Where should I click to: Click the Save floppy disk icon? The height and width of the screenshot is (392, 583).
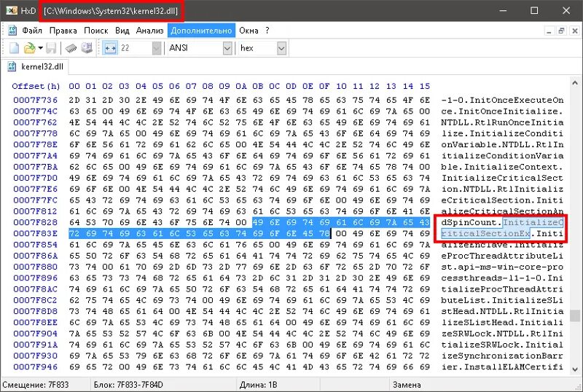click(51, 48)
